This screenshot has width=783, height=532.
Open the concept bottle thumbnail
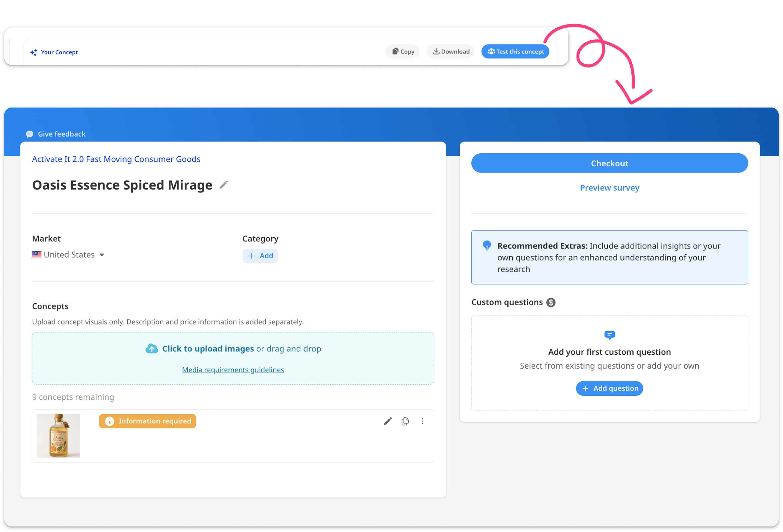point(59,436)
